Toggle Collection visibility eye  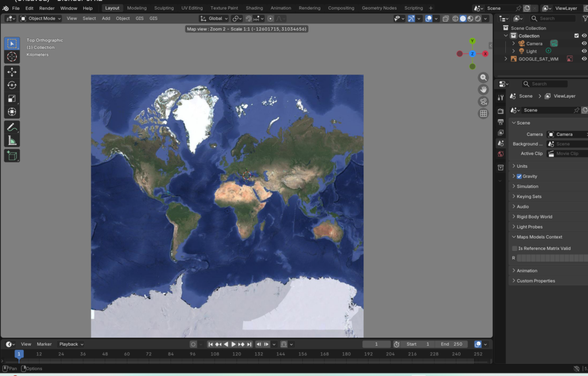click(x=584, y=36)
